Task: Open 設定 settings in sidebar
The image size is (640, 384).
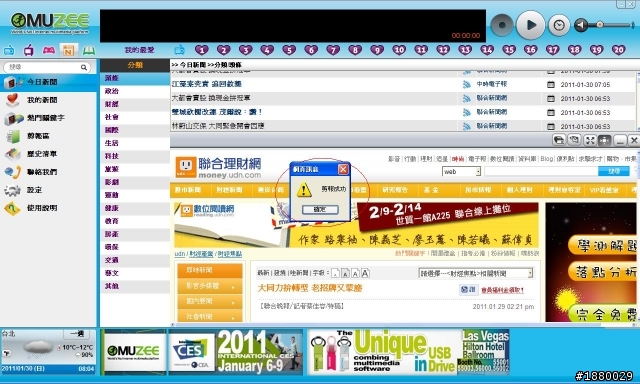Action: [x=48, y=190]
